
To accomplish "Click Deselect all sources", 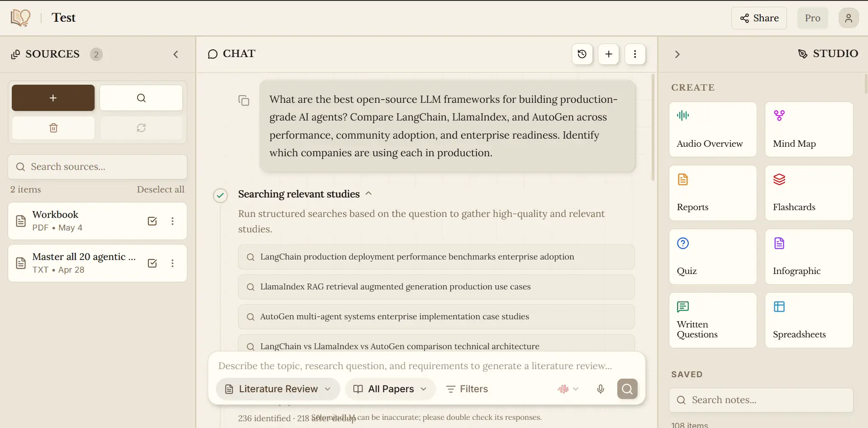I will coord(161,189).
